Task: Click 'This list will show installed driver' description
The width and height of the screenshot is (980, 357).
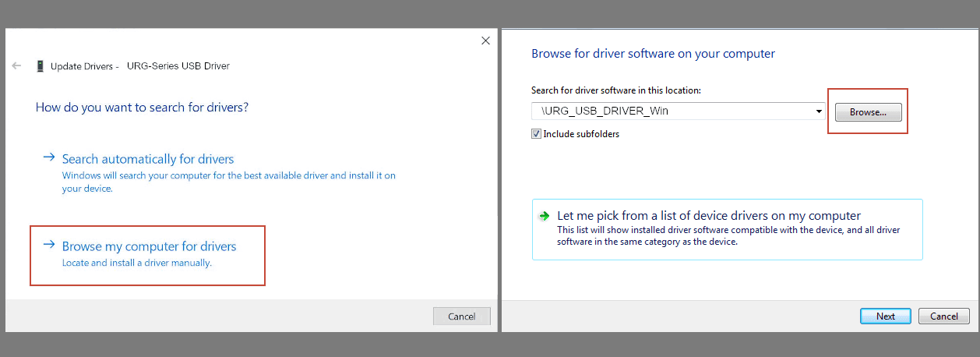Action: [x=728, y=236]
